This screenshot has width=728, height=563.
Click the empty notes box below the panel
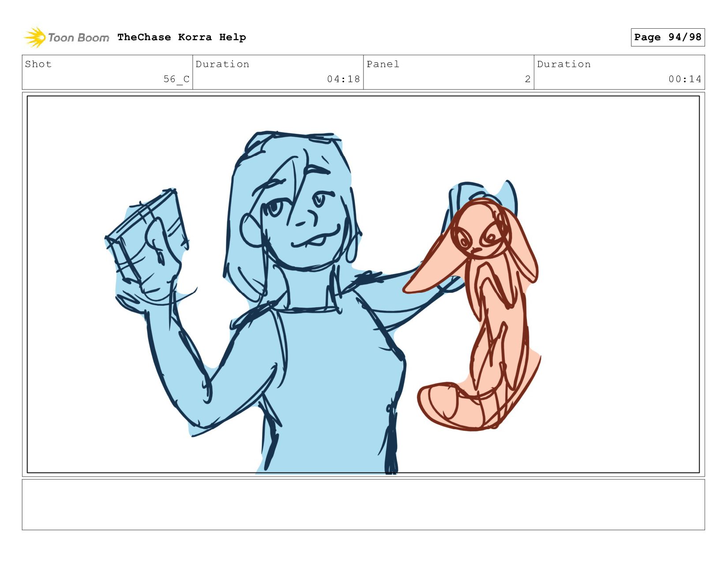(363, 505)
